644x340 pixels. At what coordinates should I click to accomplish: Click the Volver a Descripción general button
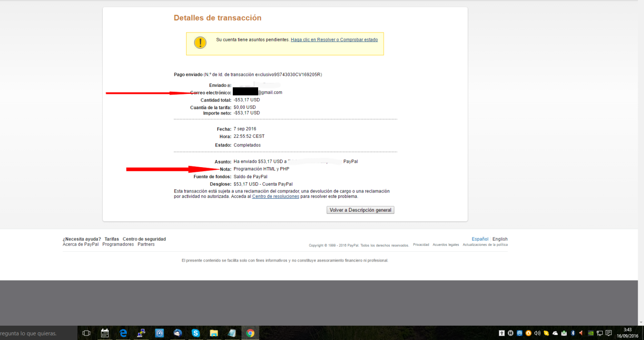(x=360, y=209)
